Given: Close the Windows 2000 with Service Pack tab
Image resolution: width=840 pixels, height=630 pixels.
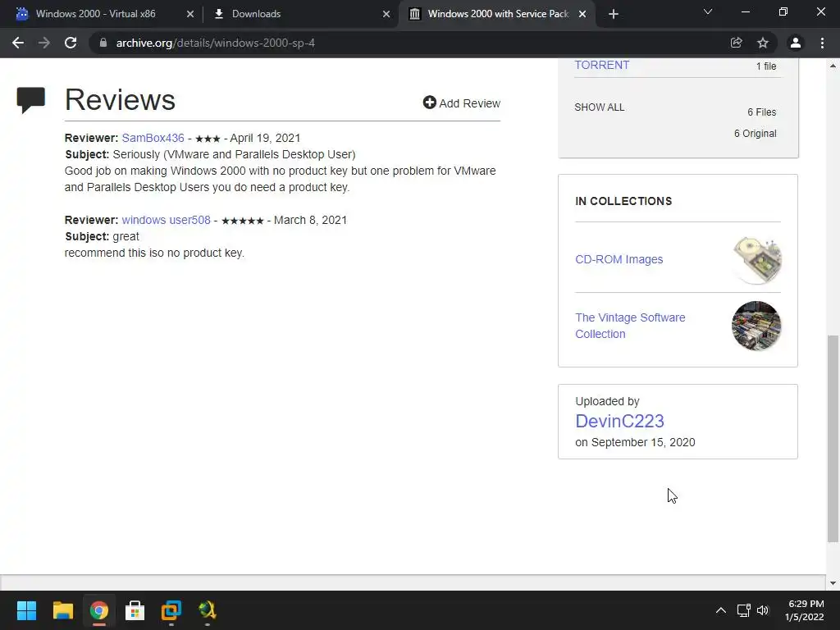Looking at the screenshot, I should click(x=582, y=14).
